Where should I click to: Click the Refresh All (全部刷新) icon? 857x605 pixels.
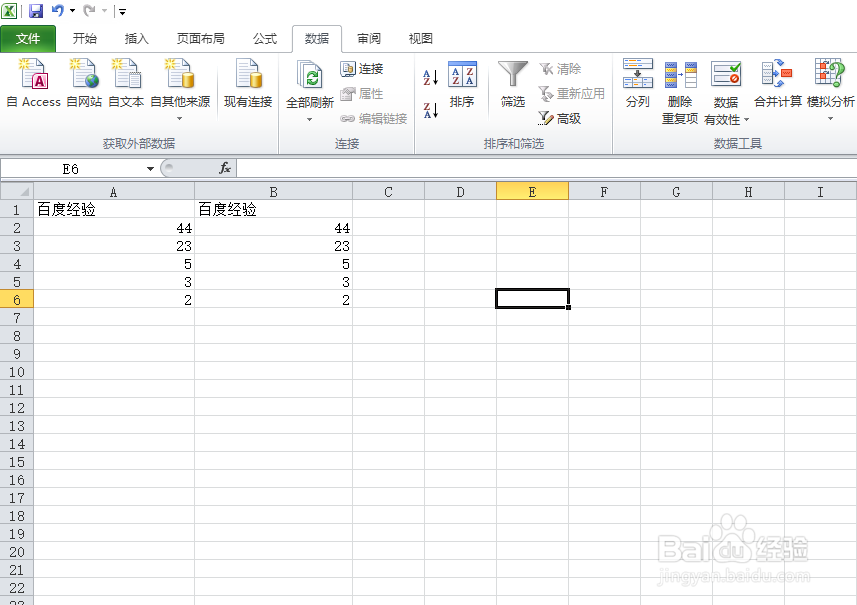coord(309,75)
